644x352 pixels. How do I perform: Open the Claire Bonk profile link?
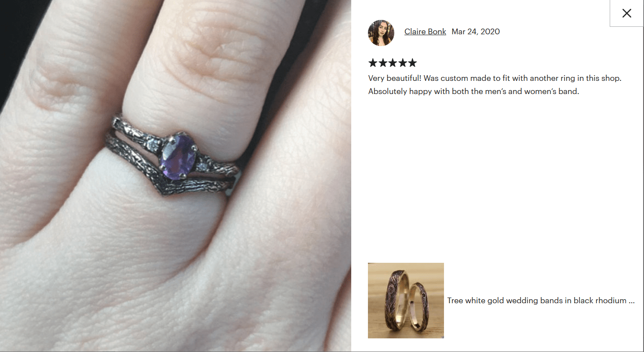click(425, 32)
